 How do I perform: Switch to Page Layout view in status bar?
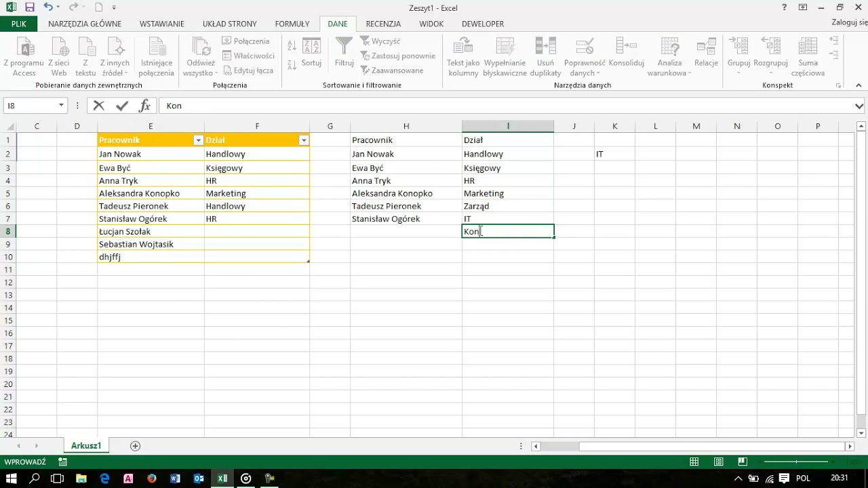[x=718, y=462]
